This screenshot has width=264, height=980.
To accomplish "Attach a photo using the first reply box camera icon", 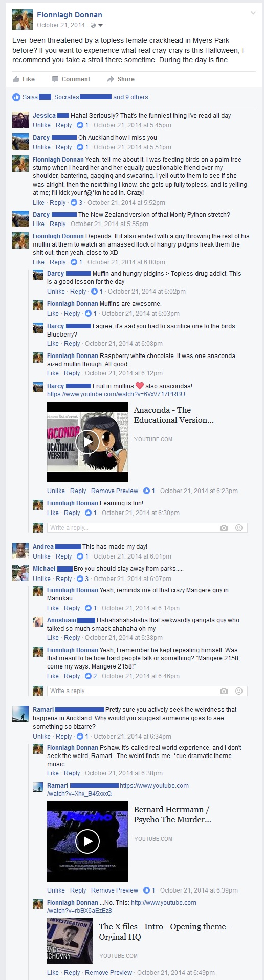I will coord(224,528).
